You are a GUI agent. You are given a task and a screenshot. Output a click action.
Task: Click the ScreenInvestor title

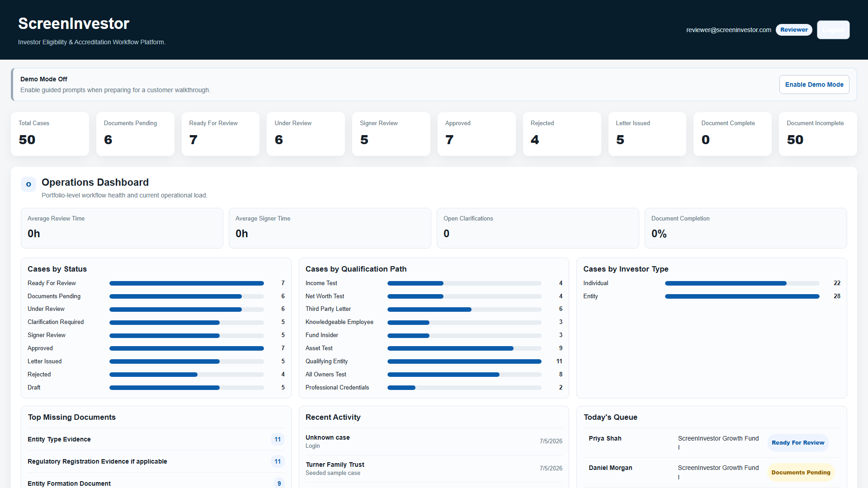[x=74, y=23]
